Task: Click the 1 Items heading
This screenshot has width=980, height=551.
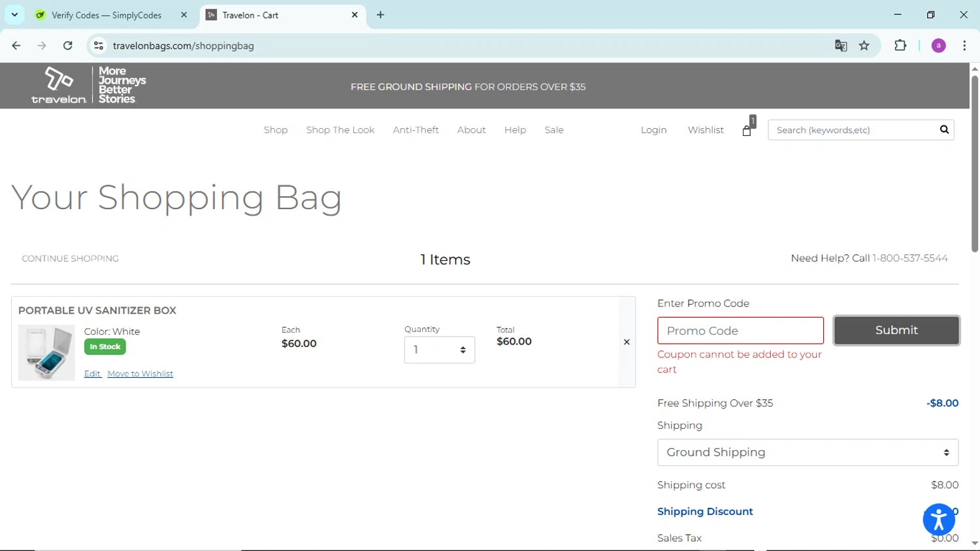Action: point(445,259)
